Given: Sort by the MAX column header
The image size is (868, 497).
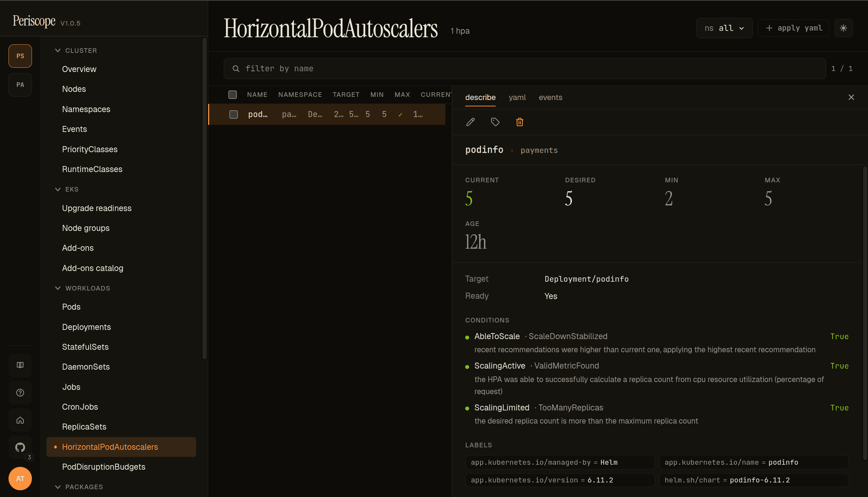Looking at the screenshot, I should 402,95.
